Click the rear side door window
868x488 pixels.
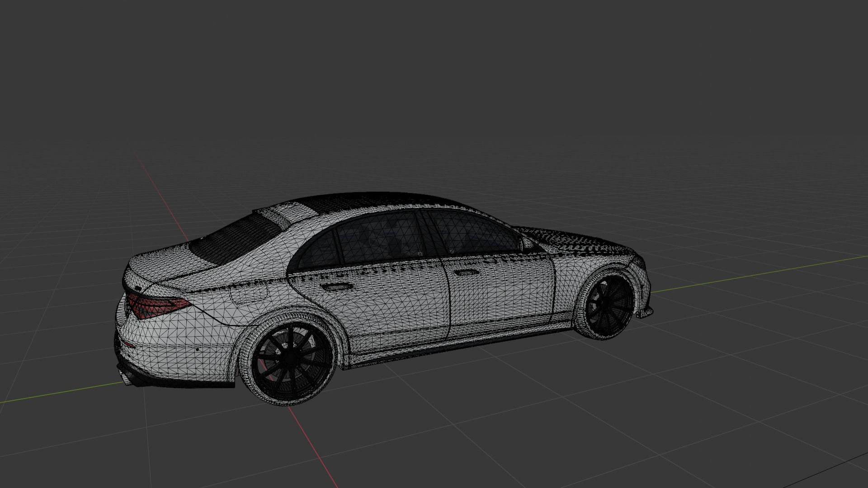coord(380,238)
